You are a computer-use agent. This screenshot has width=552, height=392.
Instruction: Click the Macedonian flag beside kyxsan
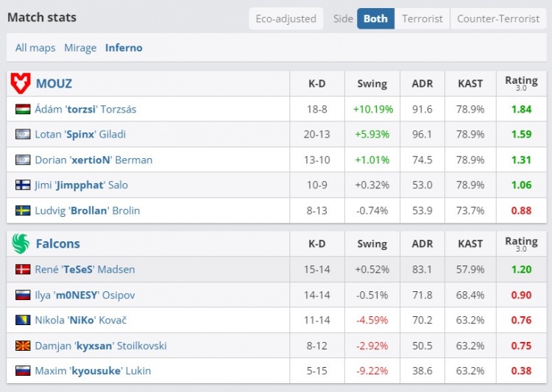click(23, 346)
